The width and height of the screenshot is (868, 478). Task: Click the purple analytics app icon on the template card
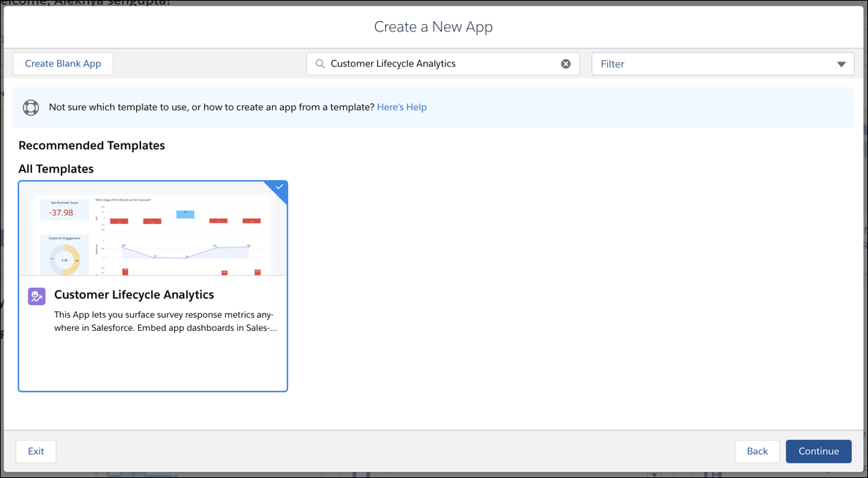coord(36,296)
